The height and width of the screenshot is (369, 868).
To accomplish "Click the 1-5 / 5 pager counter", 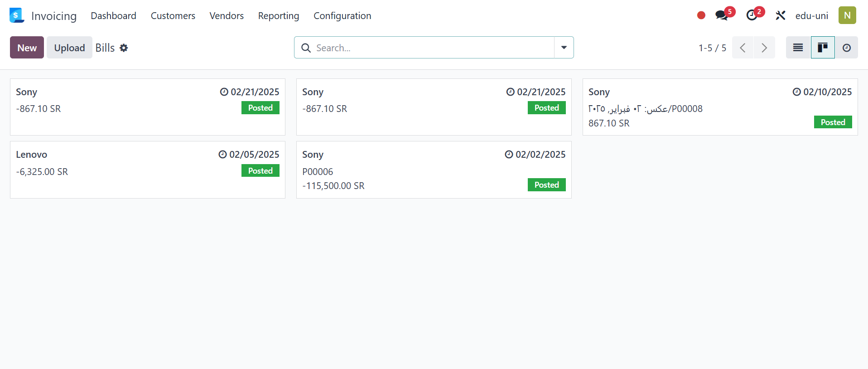I will tap(712, 48).
